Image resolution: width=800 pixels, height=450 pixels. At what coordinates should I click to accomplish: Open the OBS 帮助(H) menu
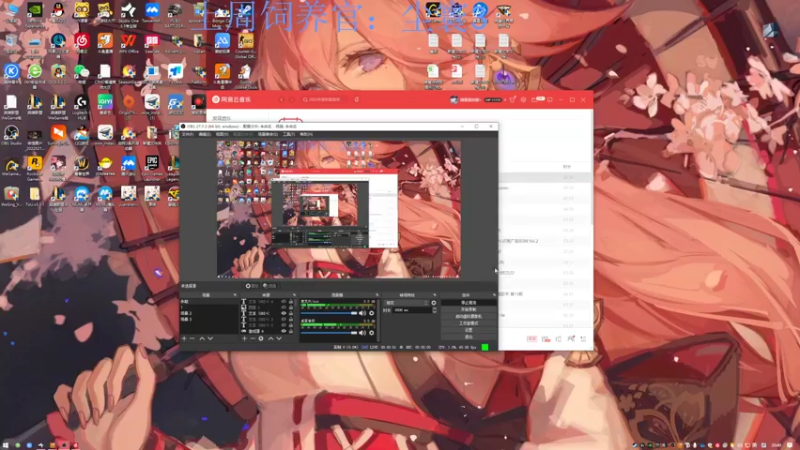[x=306, y=134]
